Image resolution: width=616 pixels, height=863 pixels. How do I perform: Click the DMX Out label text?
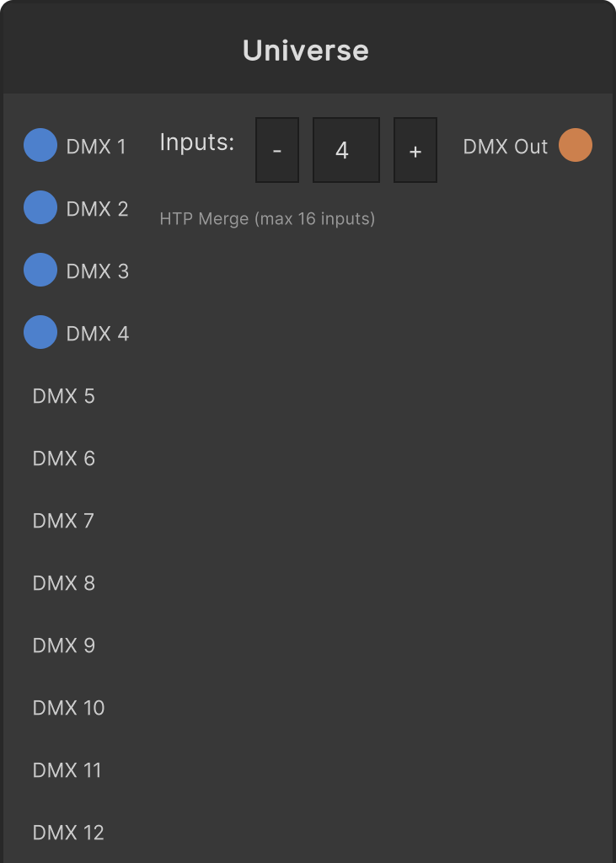[x=506, y=147]
